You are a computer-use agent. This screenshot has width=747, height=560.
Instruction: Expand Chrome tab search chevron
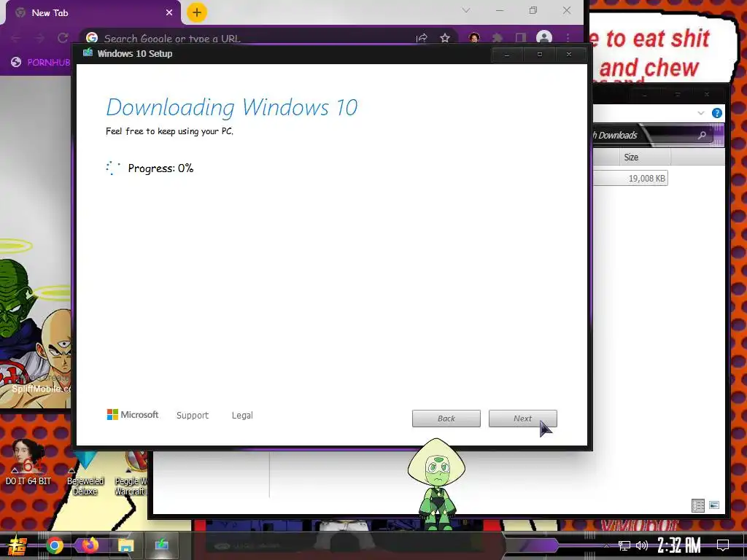[x=466, y=10]
